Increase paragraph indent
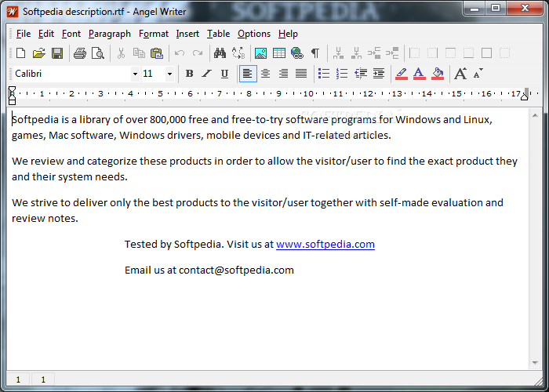This screenshot has width=549, height=392. coord(379,74)
